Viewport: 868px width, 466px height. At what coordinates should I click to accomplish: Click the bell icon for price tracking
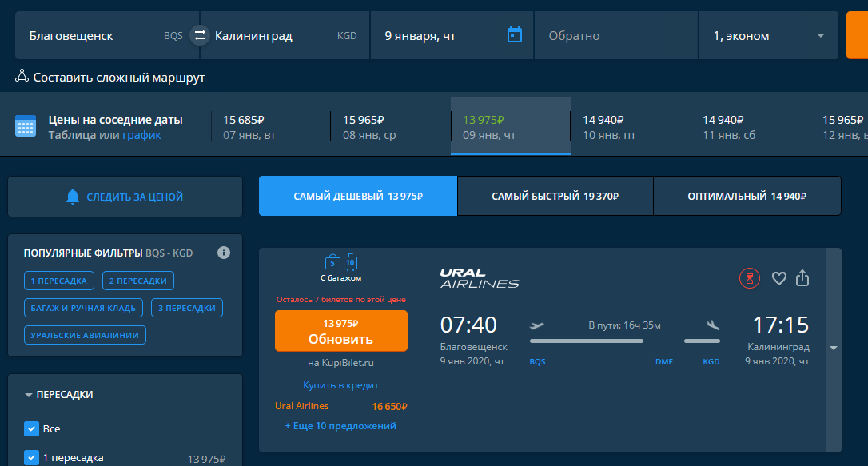pos(73,197)
